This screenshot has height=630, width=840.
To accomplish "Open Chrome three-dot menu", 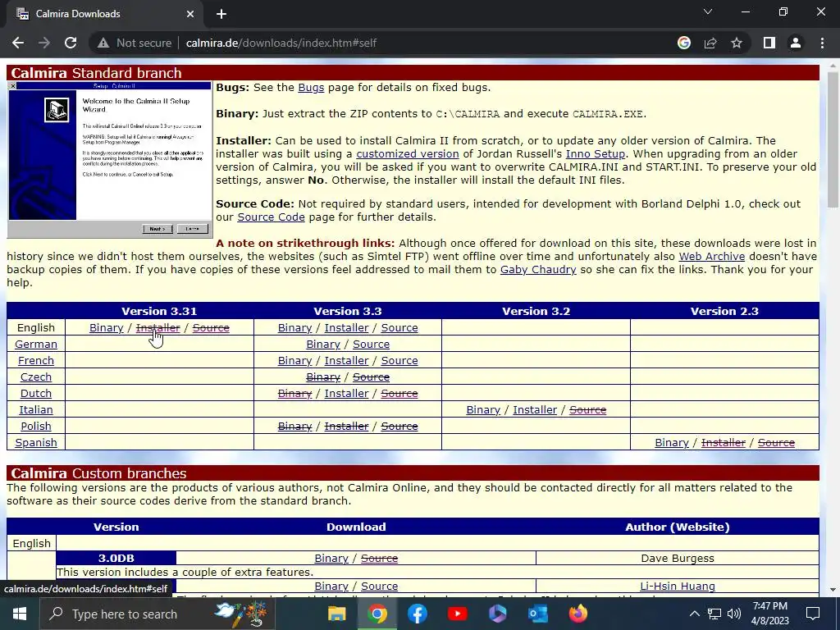I will coord(822,43).
